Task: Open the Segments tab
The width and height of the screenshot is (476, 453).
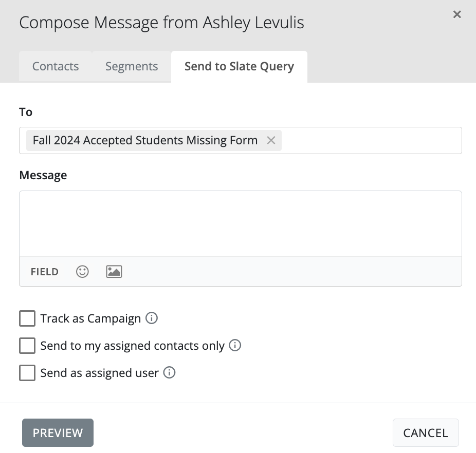Action: coord(132,67)
